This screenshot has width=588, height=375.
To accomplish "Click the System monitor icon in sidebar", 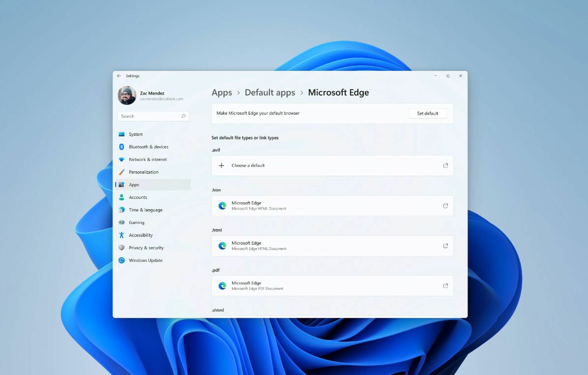I will point(122,134).
